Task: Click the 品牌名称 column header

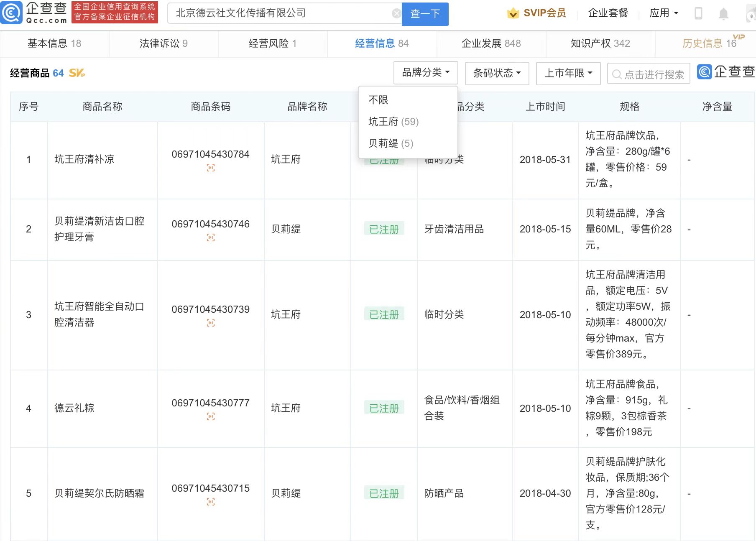Action: [x=307, y=107]
